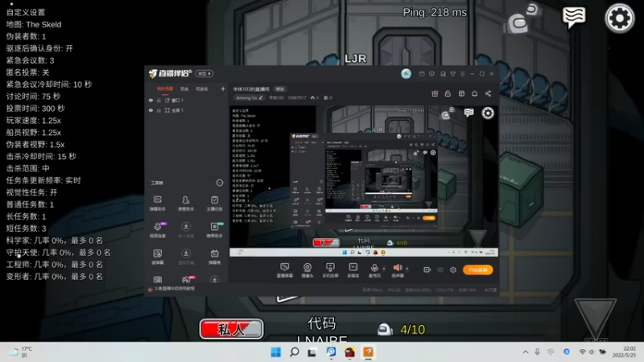
Task: Switch to the 可改名 scene tab
Action: 202,88
